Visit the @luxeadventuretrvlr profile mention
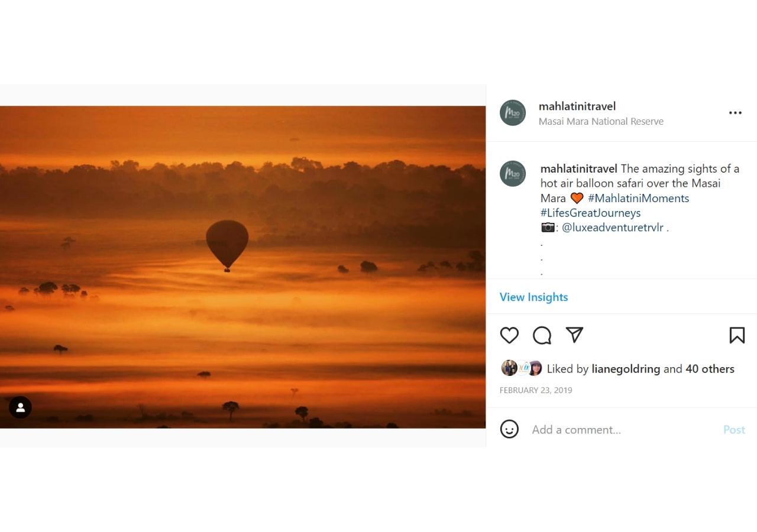Screen dimensions: 757x532 point(613,228)
